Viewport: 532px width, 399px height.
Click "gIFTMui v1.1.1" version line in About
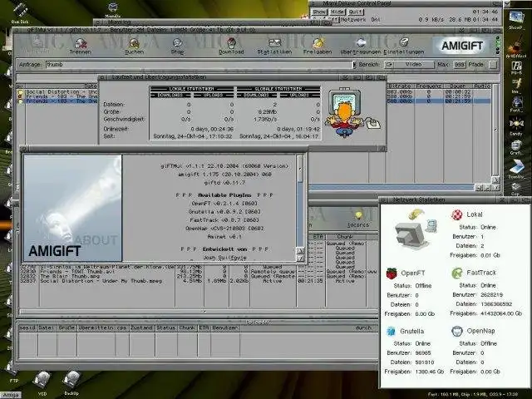[224, 166]
